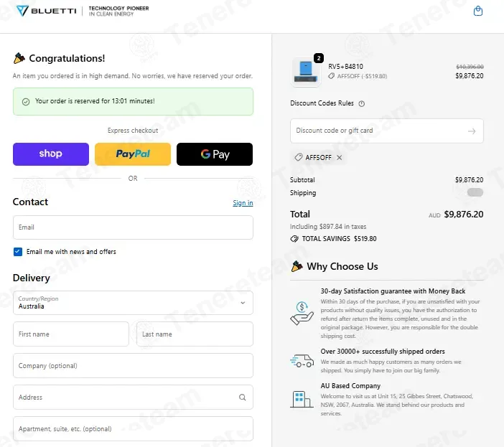Click the party popper icon beside Why Choose Us

coord(297,266)
